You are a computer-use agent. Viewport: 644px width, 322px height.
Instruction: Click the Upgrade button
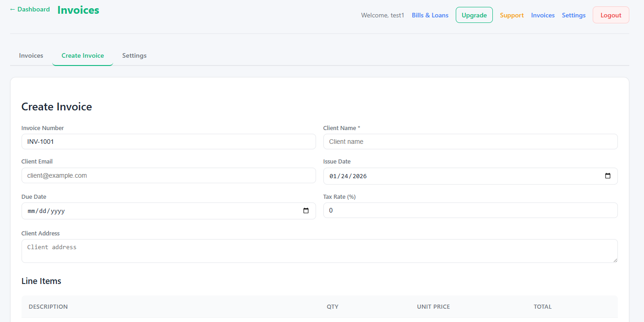tap(474, 15)
